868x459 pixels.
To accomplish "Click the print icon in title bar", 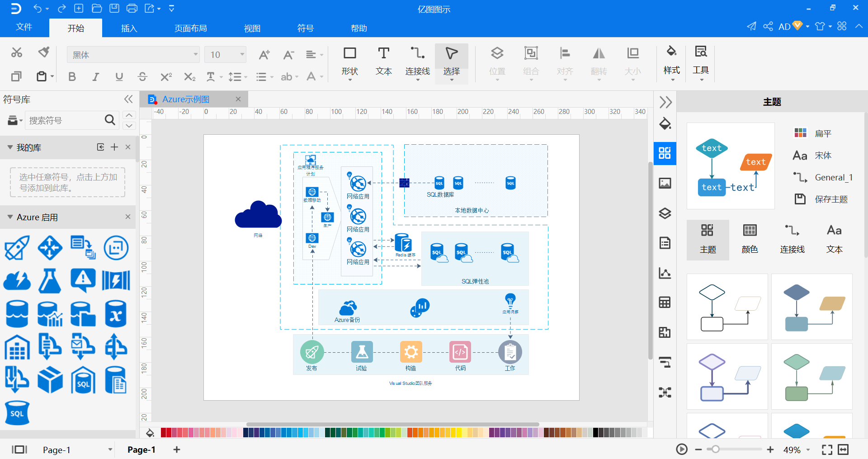I will point(132,8).
